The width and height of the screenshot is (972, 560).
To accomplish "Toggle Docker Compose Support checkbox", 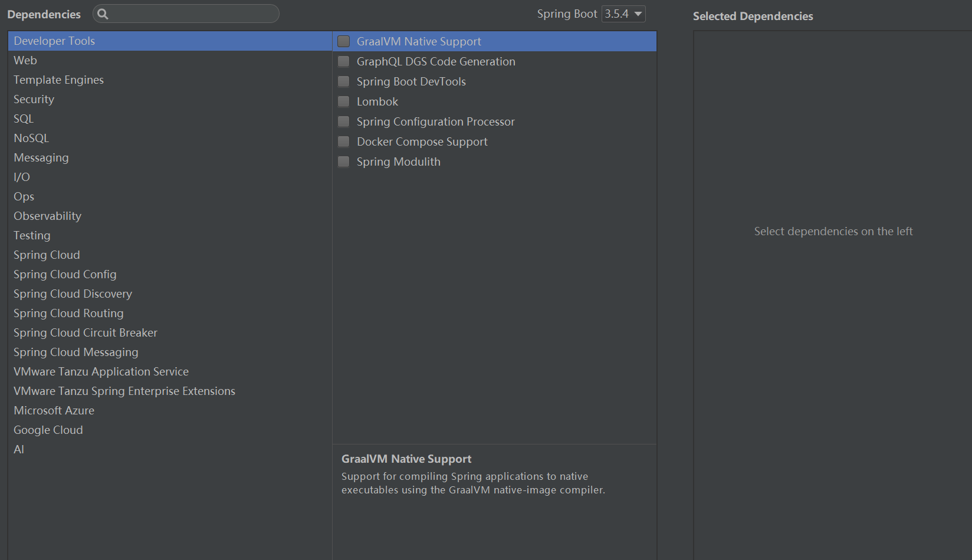I will 344,141.
